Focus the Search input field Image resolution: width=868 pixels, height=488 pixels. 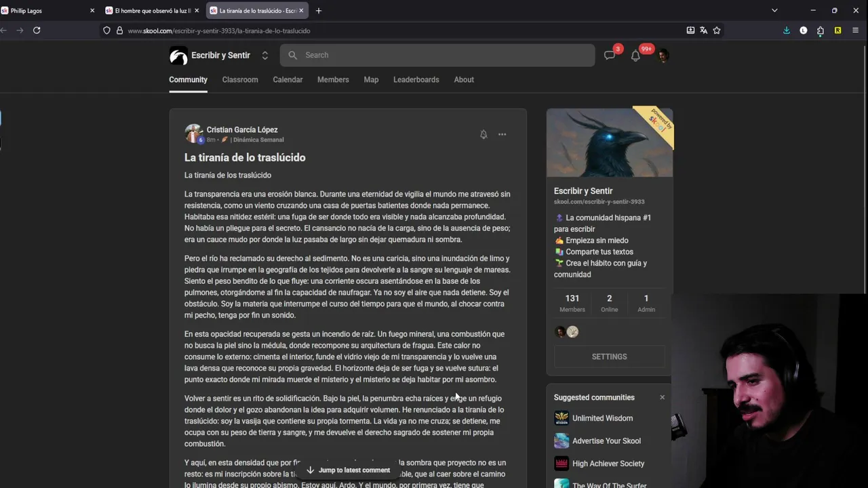pyautogui.click(x=437, y=56)
